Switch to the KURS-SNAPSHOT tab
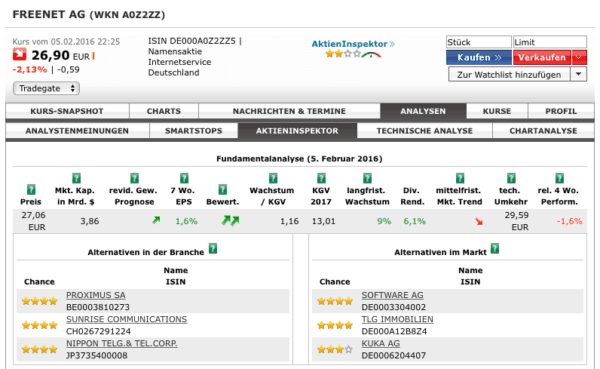This screenshot has height=369, width=600. (67, 111)
